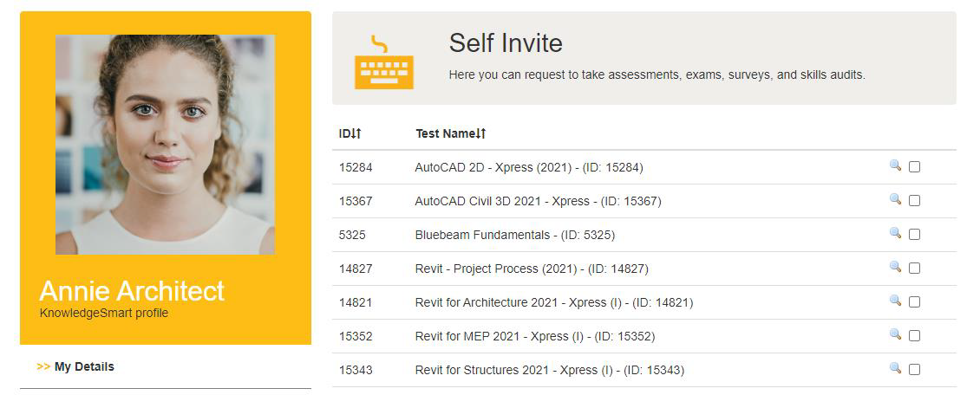The image size is (980, 395).
Task: View Revit Project Process details via magnifier
Action: [x=895, y=267]
